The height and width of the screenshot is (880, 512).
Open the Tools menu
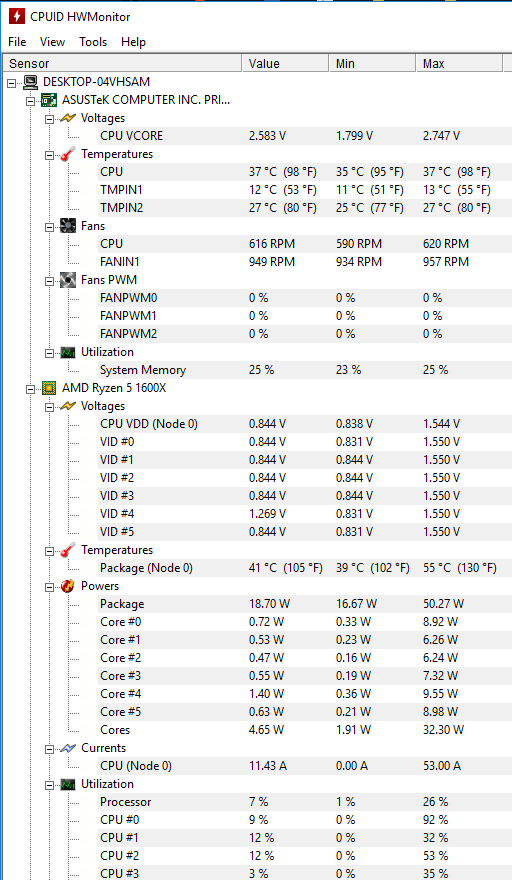[93, 42]
